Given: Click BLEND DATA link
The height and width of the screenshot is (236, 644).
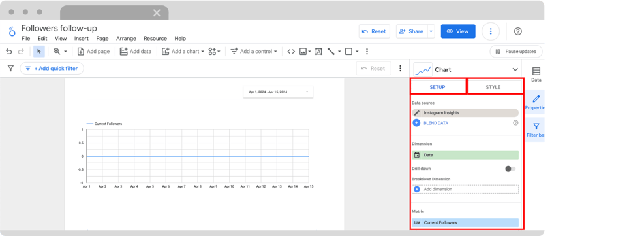Looking at the screenshot, I should pos(436,122).
